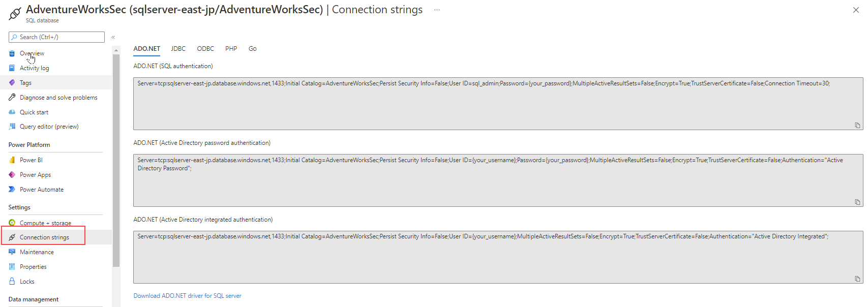Open Diagnose and solve problems

pyautogui.click(x=58, y=98)
